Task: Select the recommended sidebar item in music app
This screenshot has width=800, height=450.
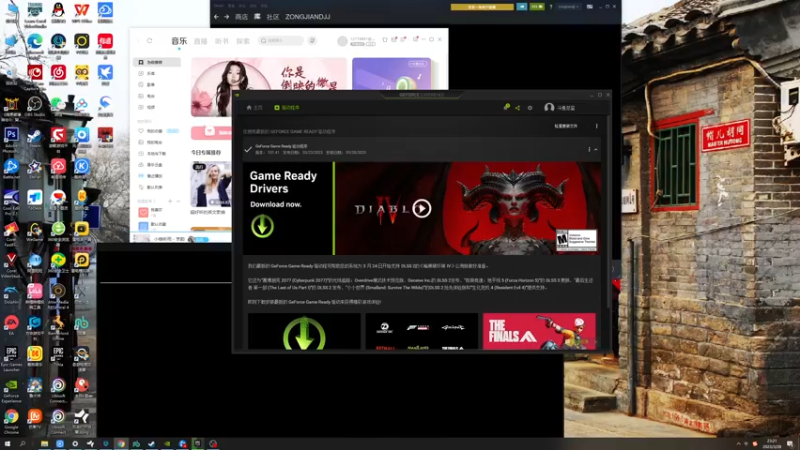Action: 157,62
